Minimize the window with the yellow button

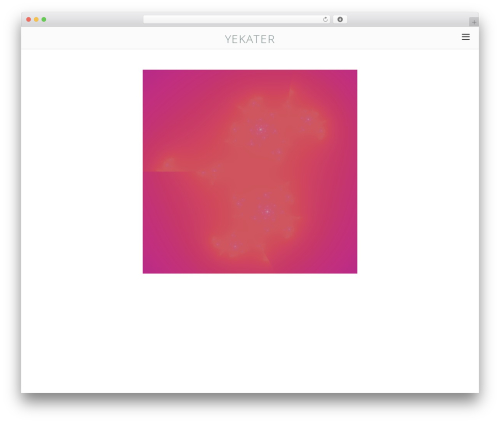pyautogui.click(x=36, y=19)
